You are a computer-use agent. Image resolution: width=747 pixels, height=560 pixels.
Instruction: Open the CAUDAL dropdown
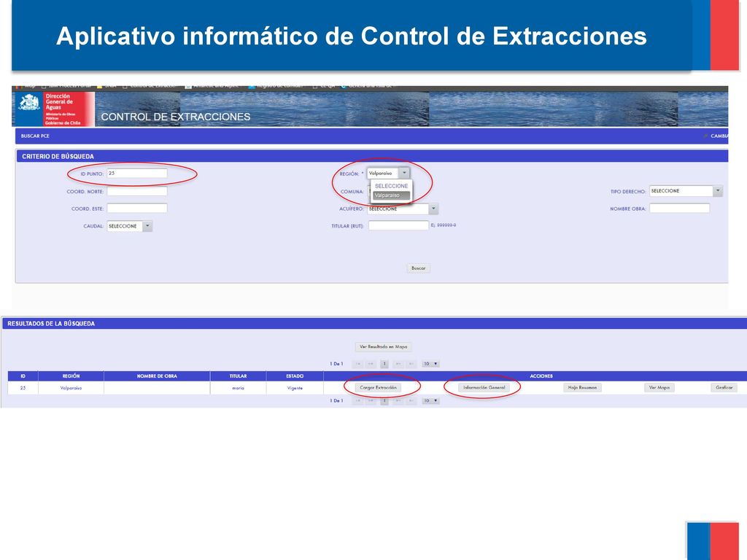(130, 226)
